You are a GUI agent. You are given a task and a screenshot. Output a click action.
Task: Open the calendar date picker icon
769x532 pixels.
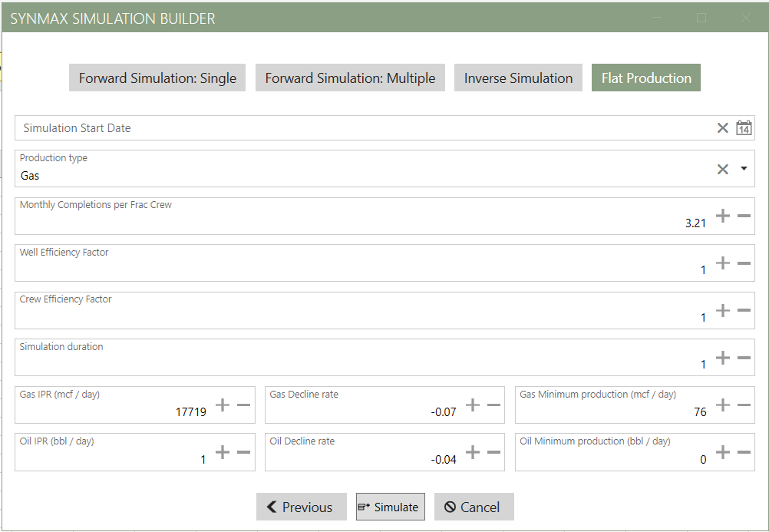[744, 128]
